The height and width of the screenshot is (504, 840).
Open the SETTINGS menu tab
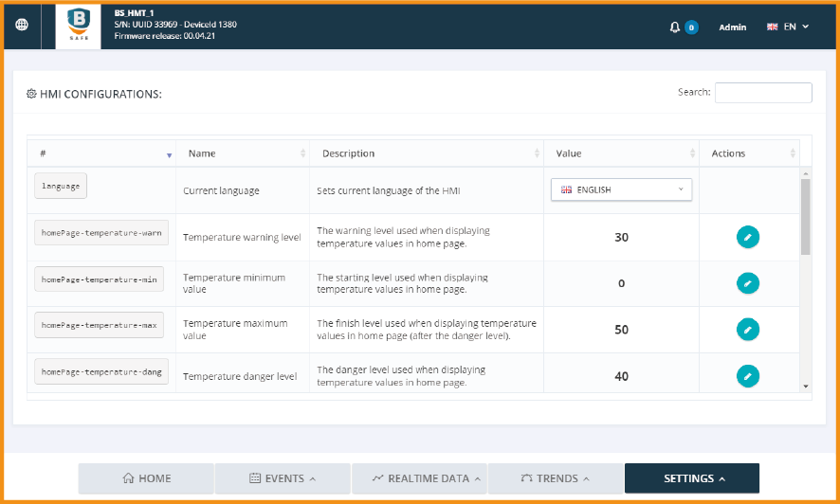(692, 478)
